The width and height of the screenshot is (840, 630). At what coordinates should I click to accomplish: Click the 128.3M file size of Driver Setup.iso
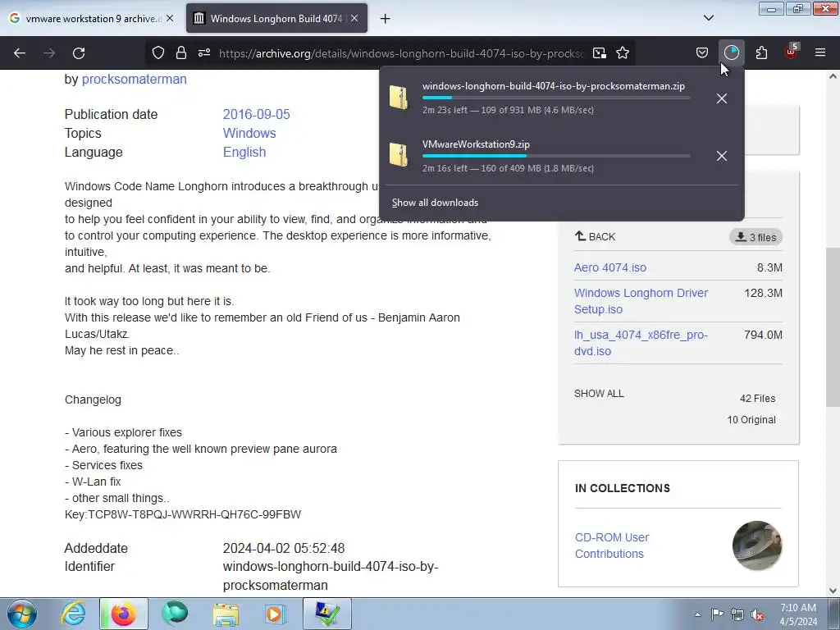[x=763, y=293]
